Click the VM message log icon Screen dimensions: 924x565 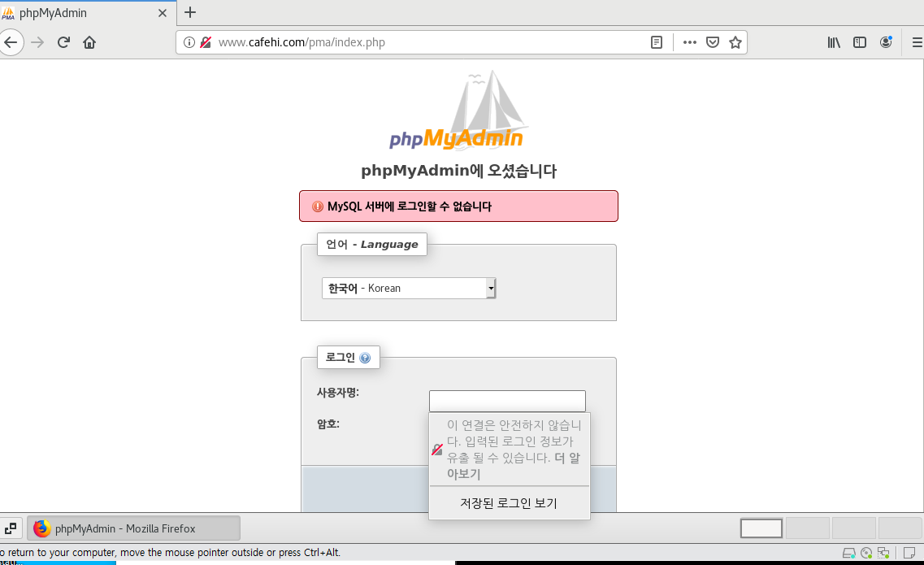point(909,553)
